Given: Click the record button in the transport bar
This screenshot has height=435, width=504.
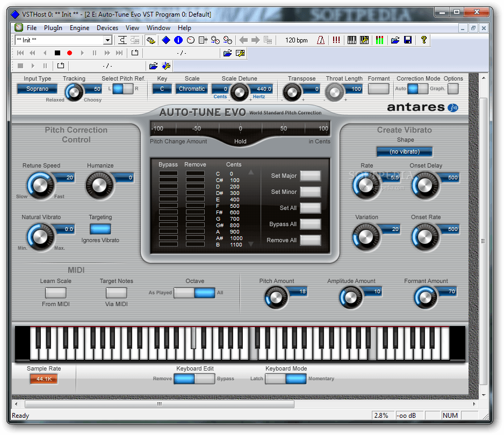Looking at the screenshot, I should pos(70,53).
